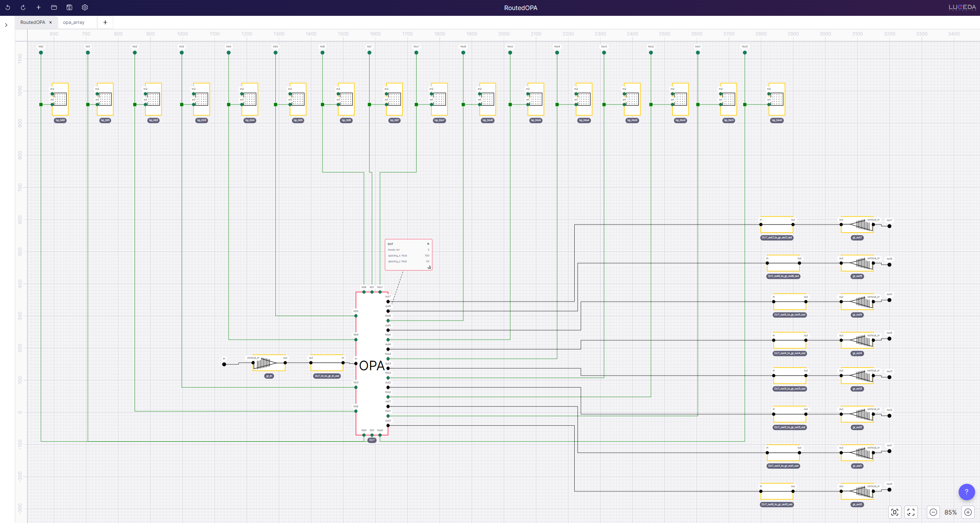Viewport: 980px width, 523px height.
Task: Switch to the opa_array tab
Action: (x=74, y=22)
